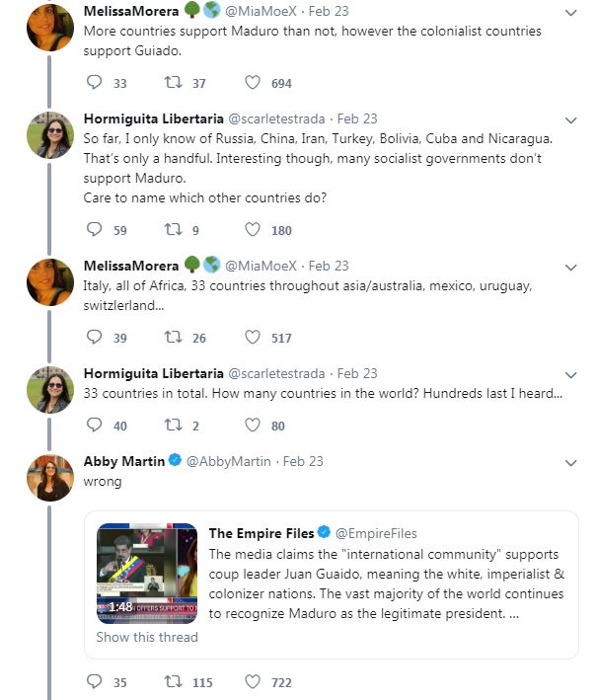Expand the chevron menu on Abby Martin's tweet
598x700 pixels.
[570, 463]
